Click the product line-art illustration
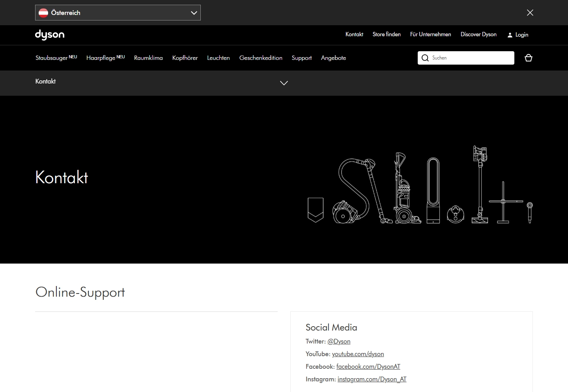 pos(420,185)
